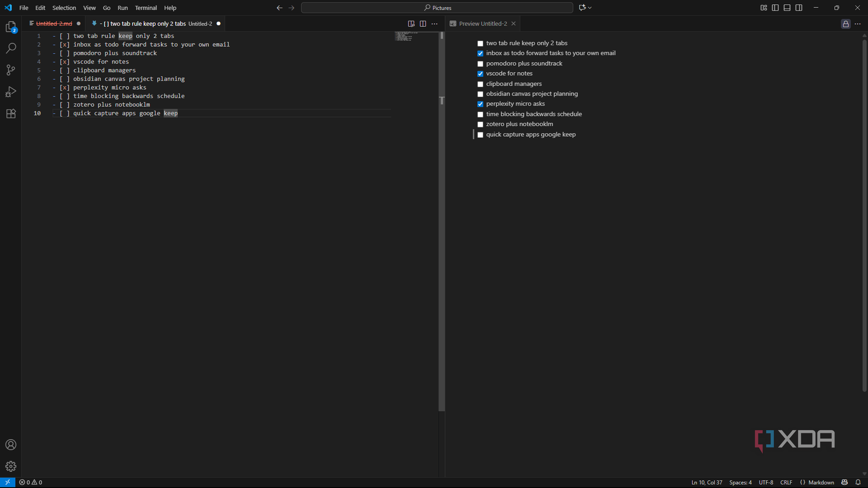
Task: Change indentation via Spaces: 4
Action: pos(740,482)
